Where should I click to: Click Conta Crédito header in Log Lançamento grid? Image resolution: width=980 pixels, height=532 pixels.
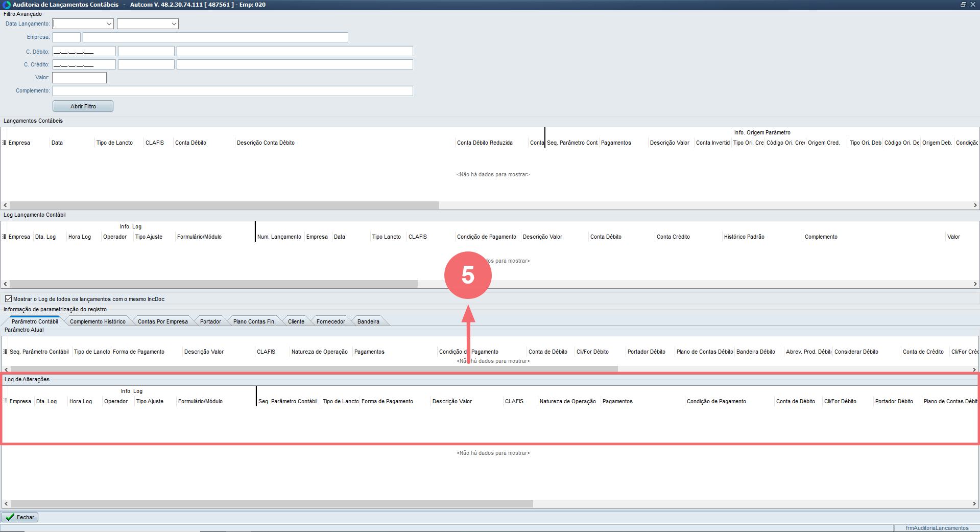(x=688, y=237)
